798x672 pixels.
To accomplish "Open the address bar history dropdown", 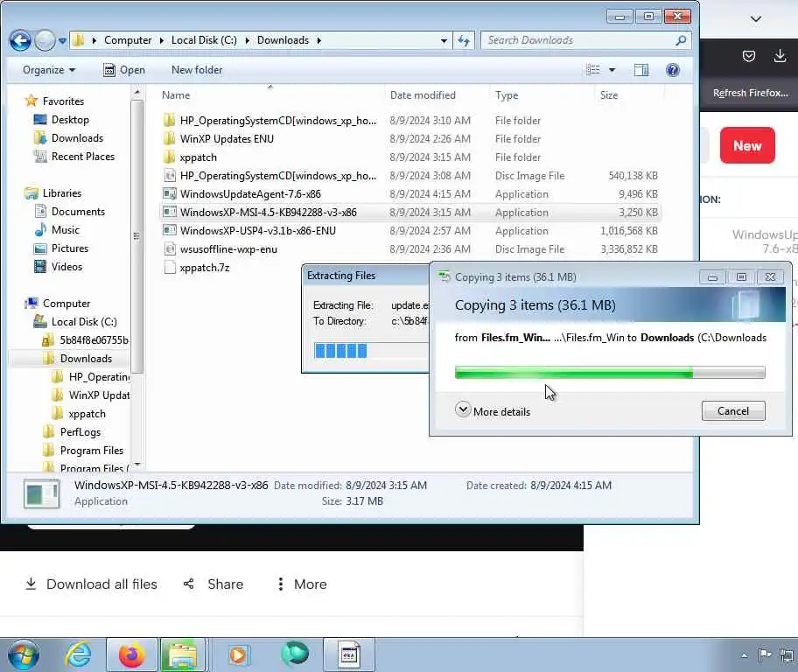I will pos(444,41).
